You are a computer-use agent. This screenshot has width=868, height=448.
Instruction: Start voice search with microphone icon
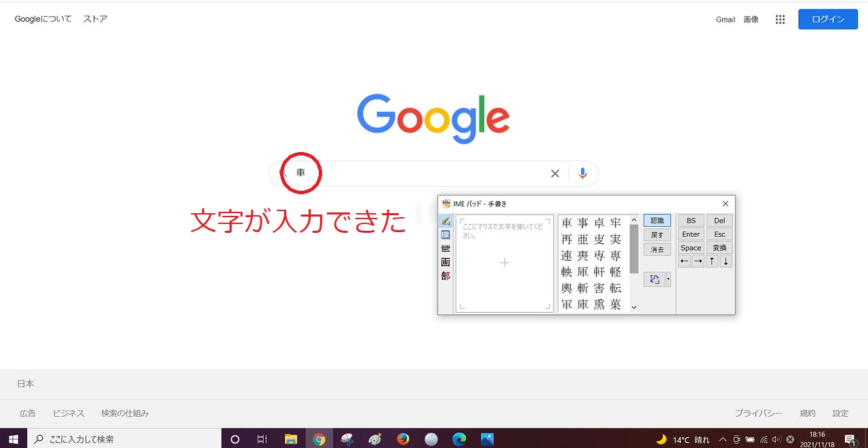click(583, 174)
